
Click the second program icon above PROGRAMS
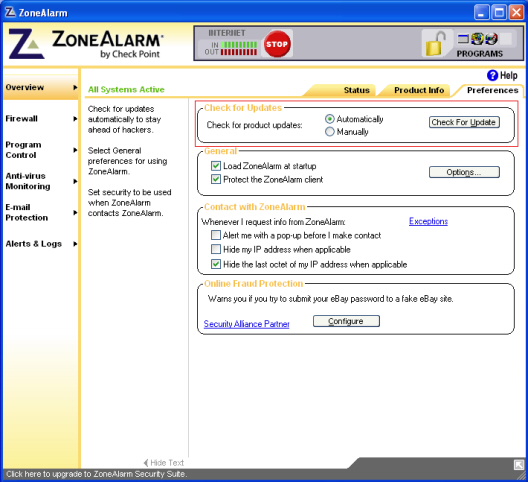(x=477, y=39)
